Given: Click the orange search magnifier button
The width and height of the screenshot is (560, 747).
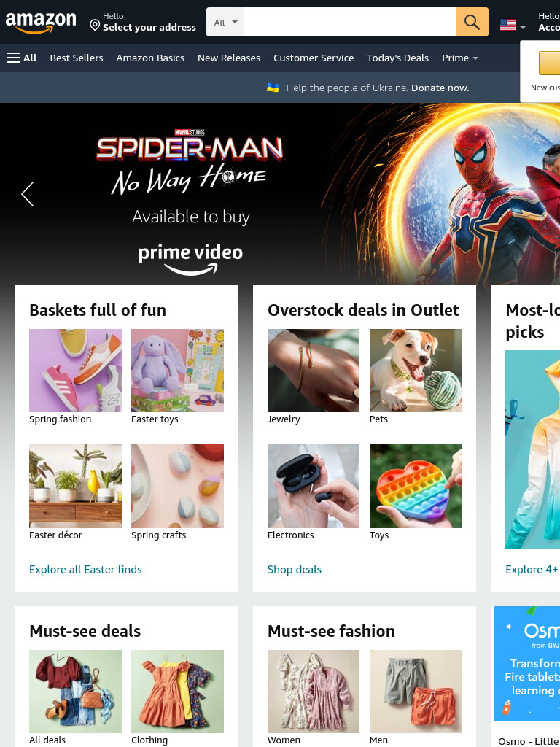Looking at the screenshot, I should tap(472, 22).
